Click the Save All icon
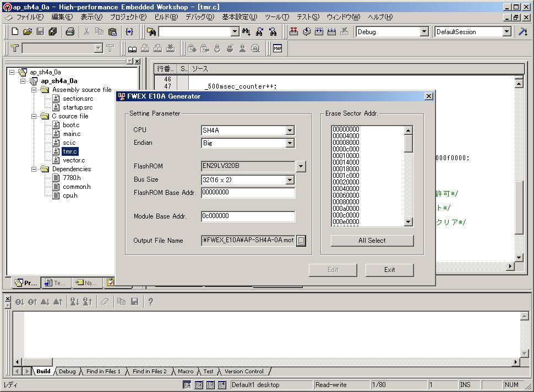 point(53,32)
